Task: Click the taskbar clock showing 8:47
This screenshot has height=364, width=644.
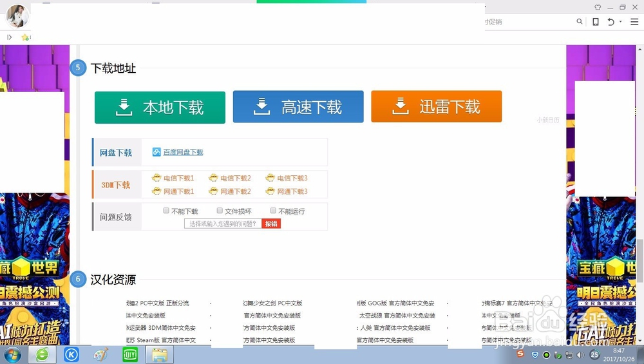Action: tap(618, 351)
